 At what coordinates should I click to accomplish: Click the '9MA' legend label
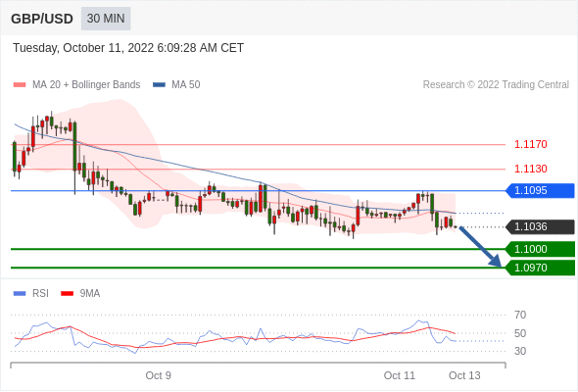pos(90,294)
